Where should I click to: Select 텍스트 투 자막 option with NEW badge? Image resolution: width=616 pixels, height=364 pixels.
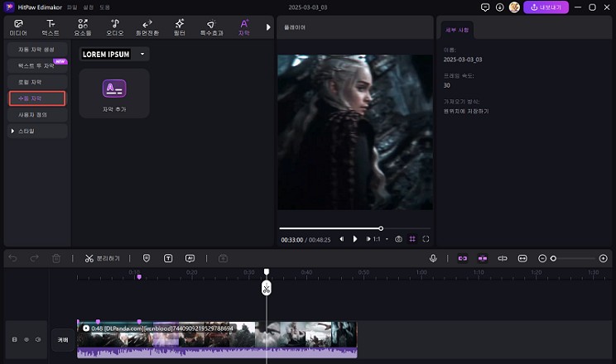37,65
